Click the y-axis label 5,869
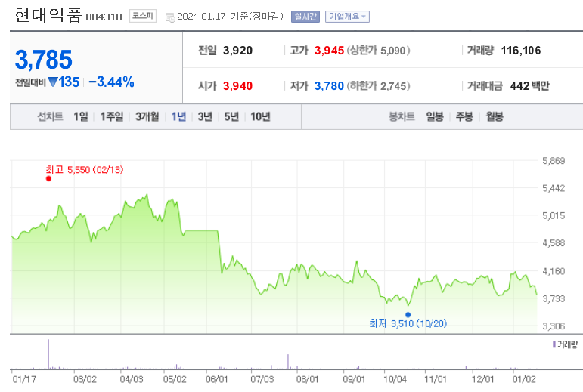The height and width of the screenshot is (392, 583). pyautogui.click(x=554, y=161)
